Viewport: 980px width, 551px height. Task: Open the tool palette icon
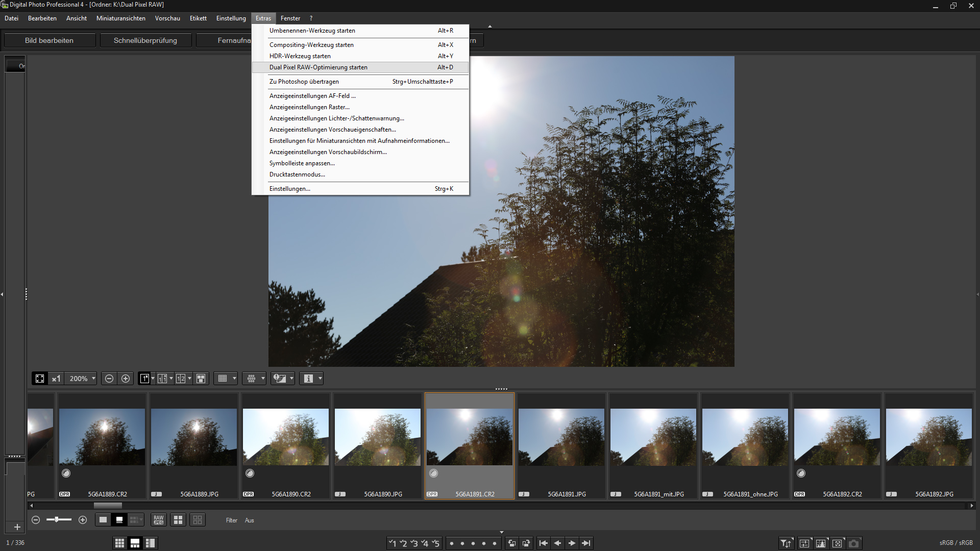[x=804, y=543]
